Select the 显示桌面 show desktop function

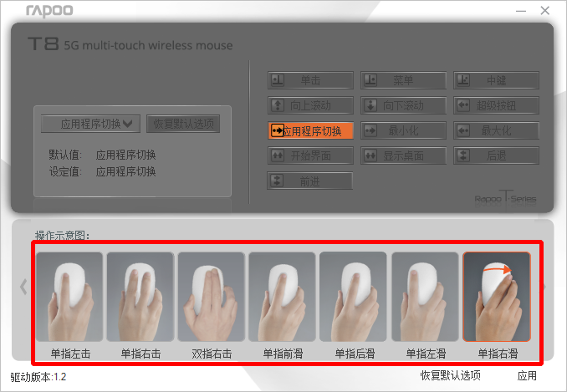tap(403, 155)
